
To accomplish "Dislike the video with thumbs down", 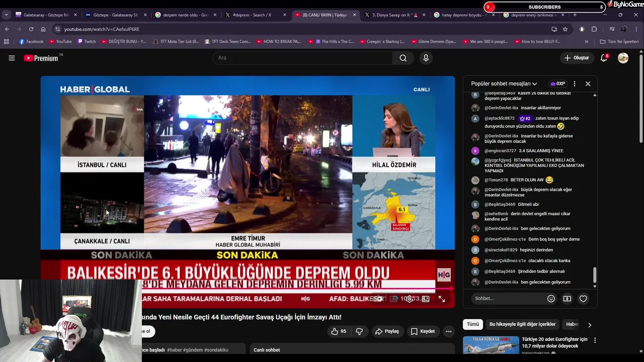I will pos(359,331).
